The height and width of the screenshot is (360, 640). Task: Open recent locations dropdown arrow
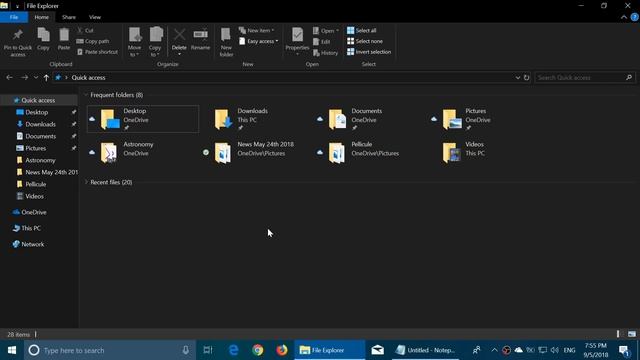pyautogui.click(x=36, y=78)
